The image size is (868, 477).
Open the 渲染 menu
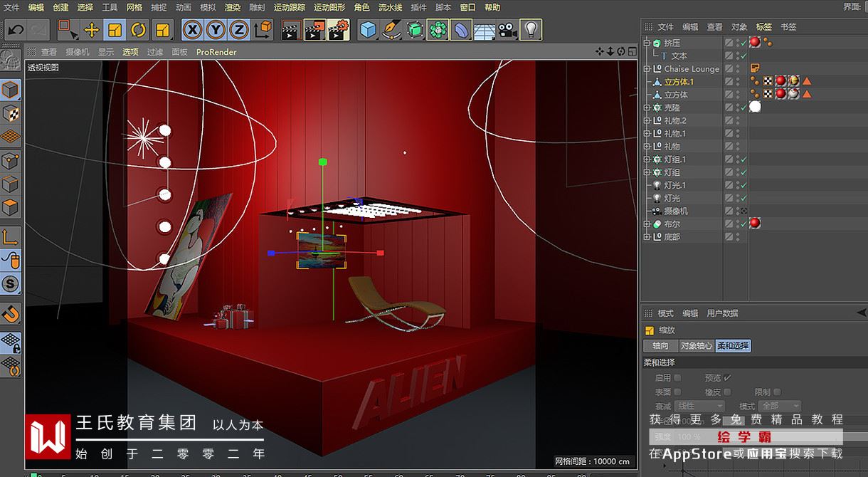[233, 7]
